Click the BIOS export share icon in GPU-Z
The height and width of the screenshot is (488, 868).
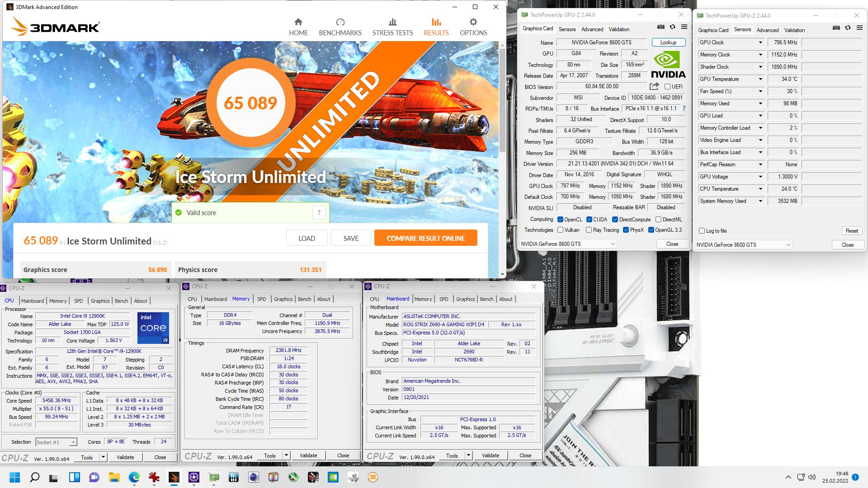pos(654,86)
